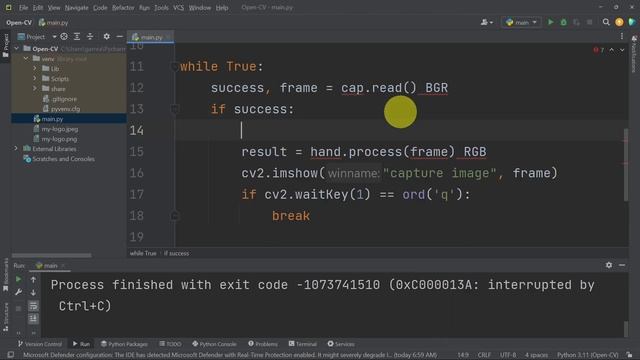Open the TODO tool window
The image size is (640, 360).
[x=170, y=344]
